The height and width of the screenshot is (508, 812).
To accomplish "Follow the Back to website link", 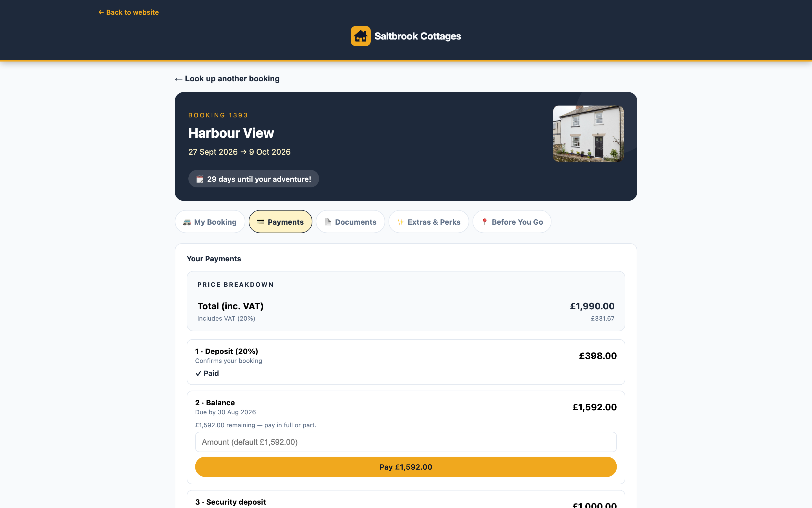I will pyautogui.click(x=129, y=12).
